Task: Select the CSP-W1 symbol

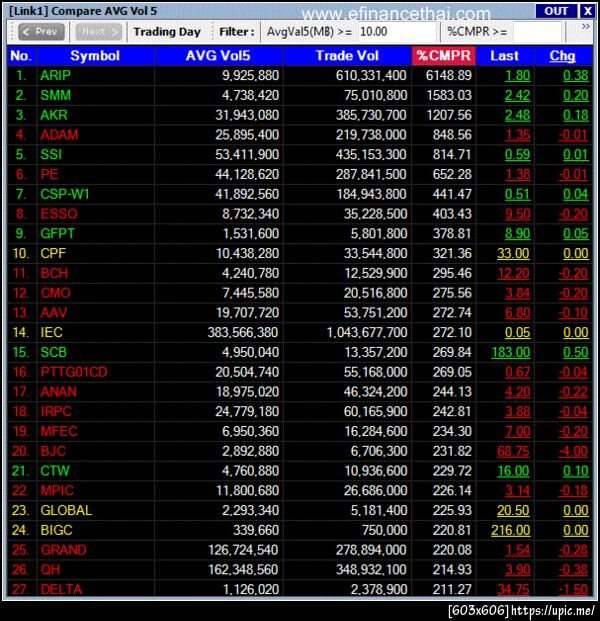Action: (x=65, y=194)
